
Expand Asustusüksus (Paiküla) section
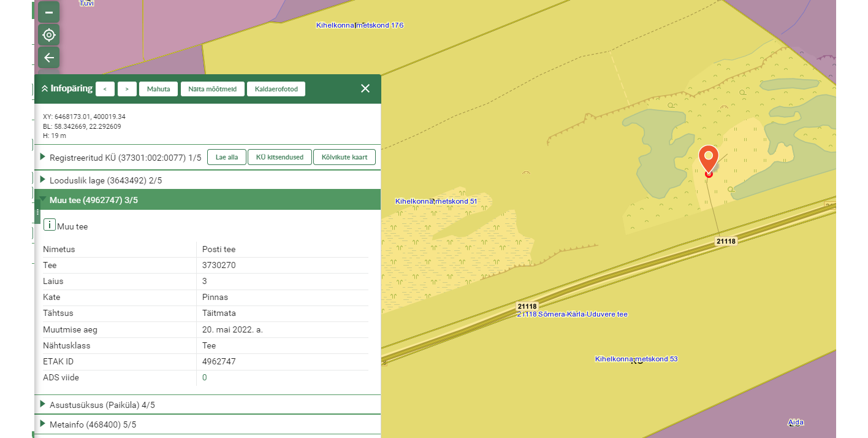[x=43, y=404]
